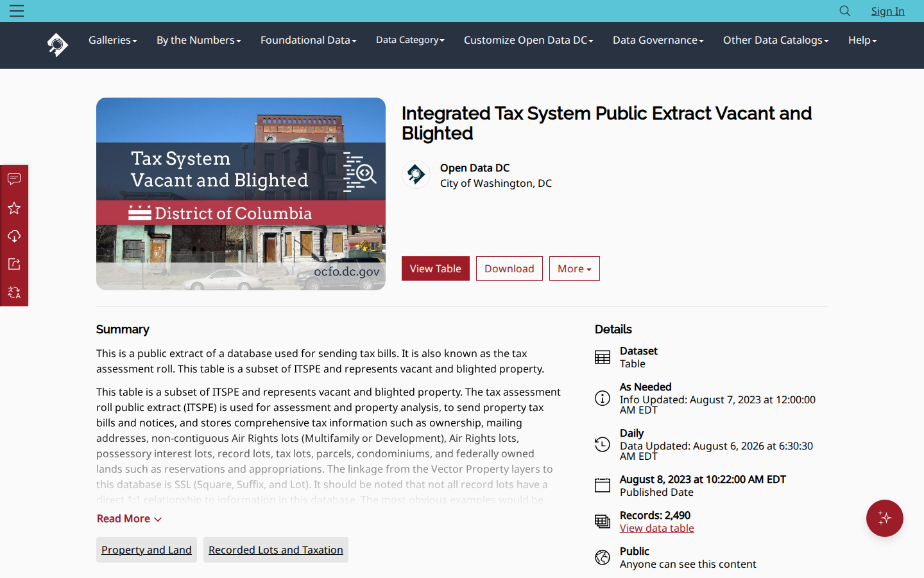The height and width of the screenshot is (578, 924).
Task: Open the View data table link
Action: [x=657, y=528]
